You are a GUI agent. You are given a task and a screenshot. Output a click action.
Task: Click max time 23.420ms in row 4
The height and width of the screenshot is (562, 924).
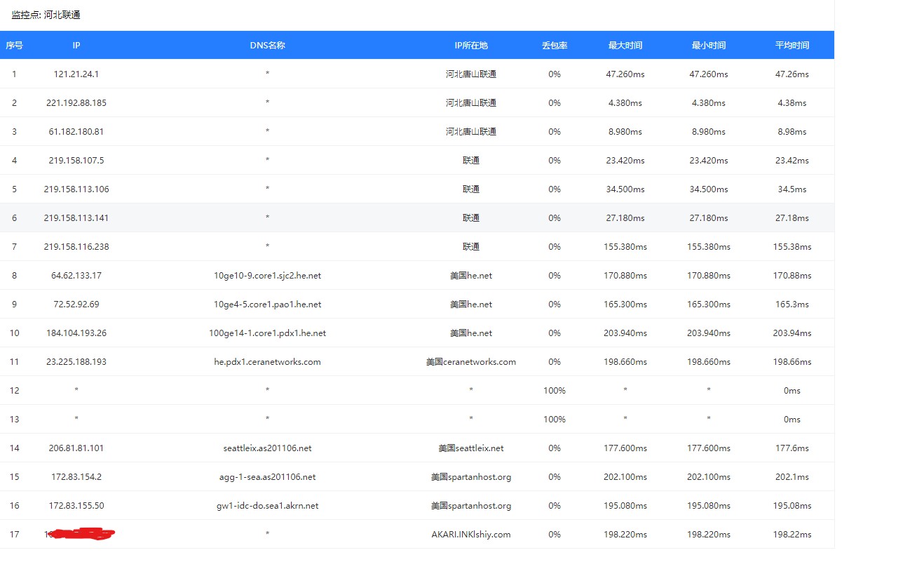tap(625, 160)
